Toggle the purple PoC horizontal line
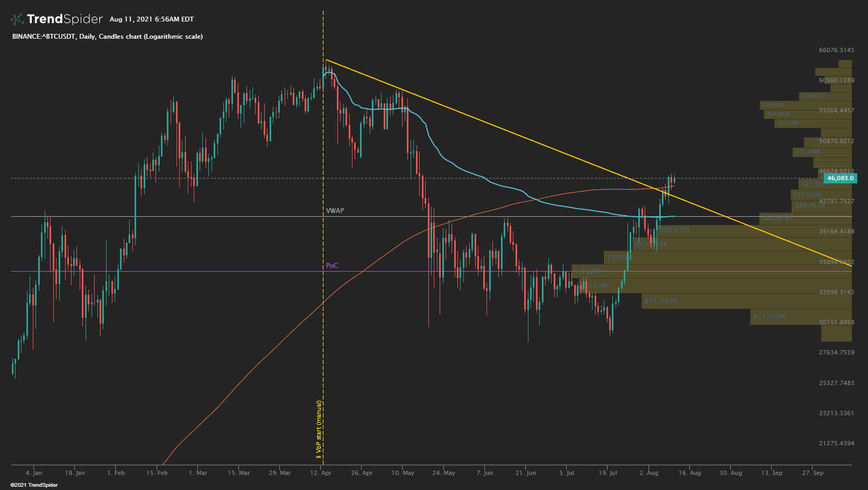This screenshot has width=868, height=490. click(x=215, y=271)
